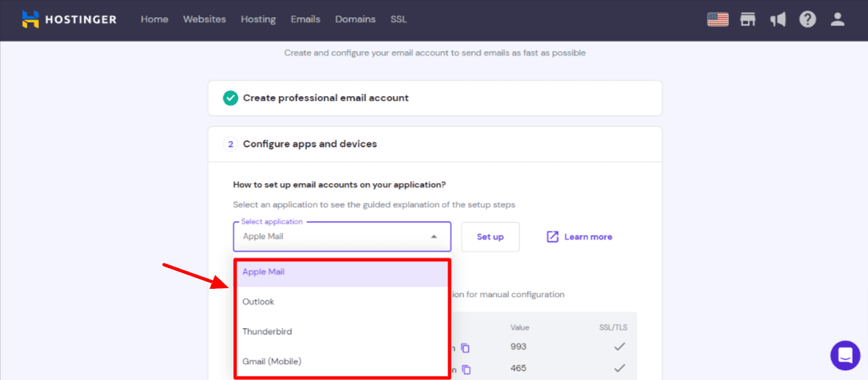The width and height of the screenshot is (868, 380).
Task: Click the Hostinger logo
Action: [68, 19]
